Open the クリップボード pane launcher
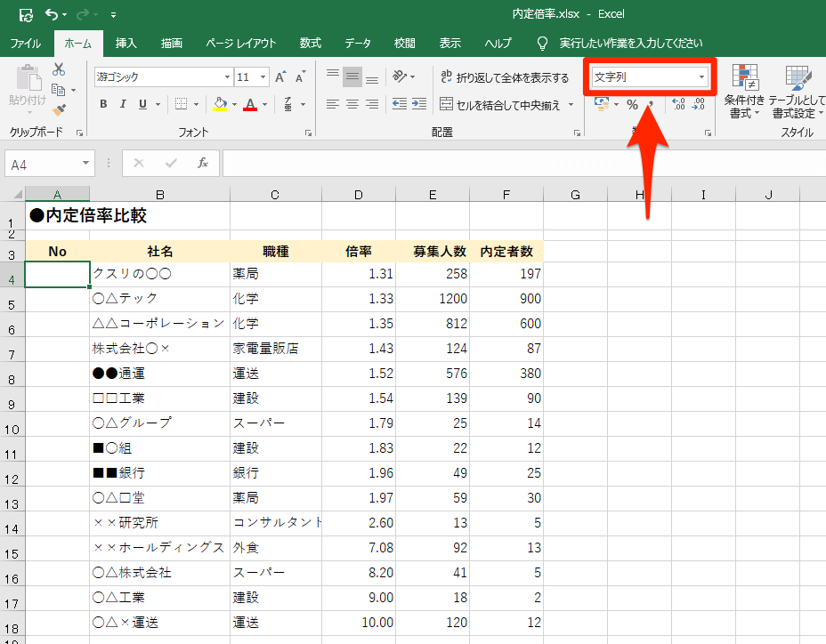Screen dimensions: 826x644 click(x=79, y=133)
